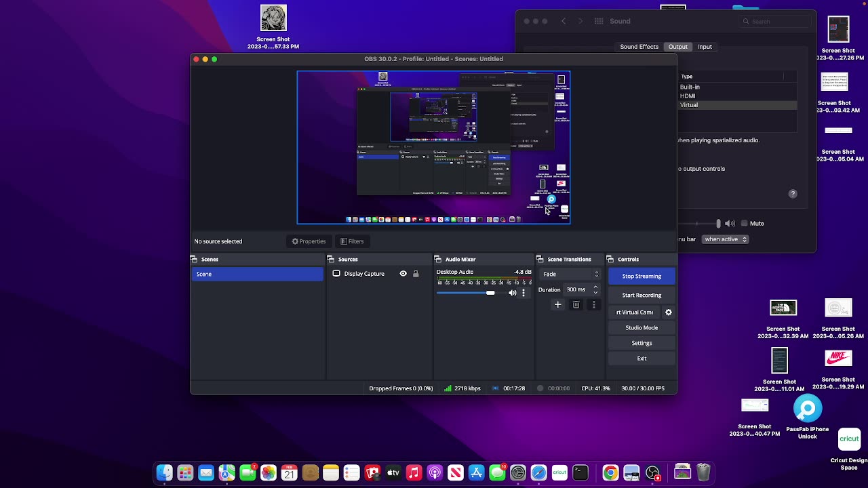Viewport: 868px width, 488px height.
Task: Select Built-in output device in Sound
Action: (x=737, y=87)
